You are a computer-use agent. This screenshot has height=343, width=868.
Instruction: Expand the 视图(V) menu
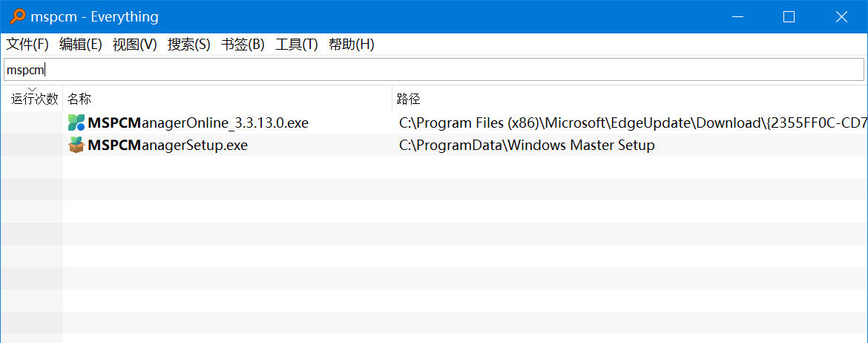[x=135, y=45]
